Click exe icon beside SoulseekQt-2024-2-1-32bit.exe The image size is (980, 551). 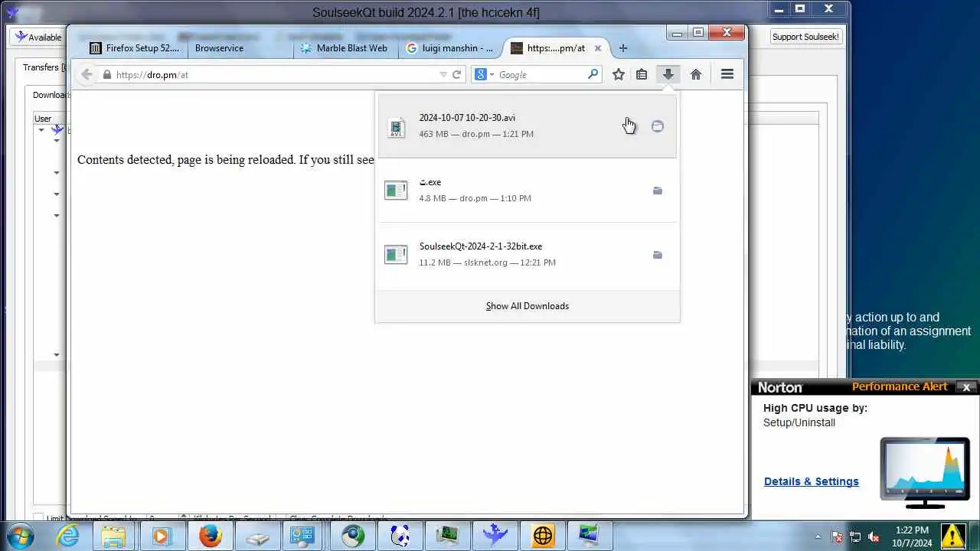coord(396,255)
